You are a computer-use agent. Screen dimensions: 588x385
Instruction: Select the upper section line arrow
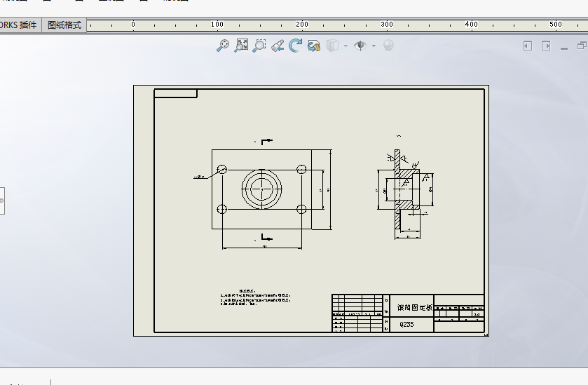coord(266,142)
